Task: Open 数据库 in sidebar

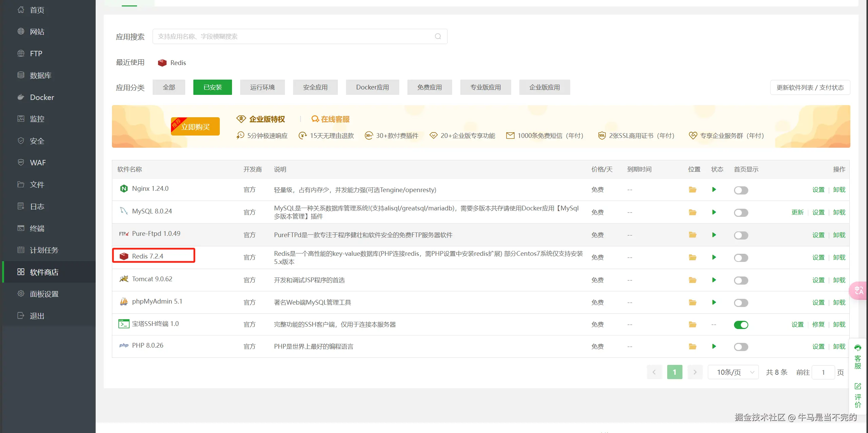Action: [x=49, y=75]
